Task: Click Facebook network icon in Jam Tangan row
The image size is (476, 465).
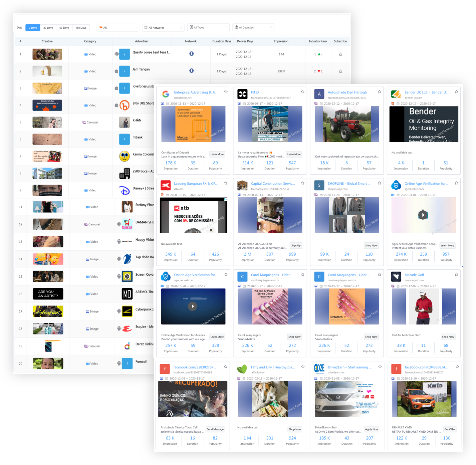Action: pyautogui.click(x=191, y=71)
